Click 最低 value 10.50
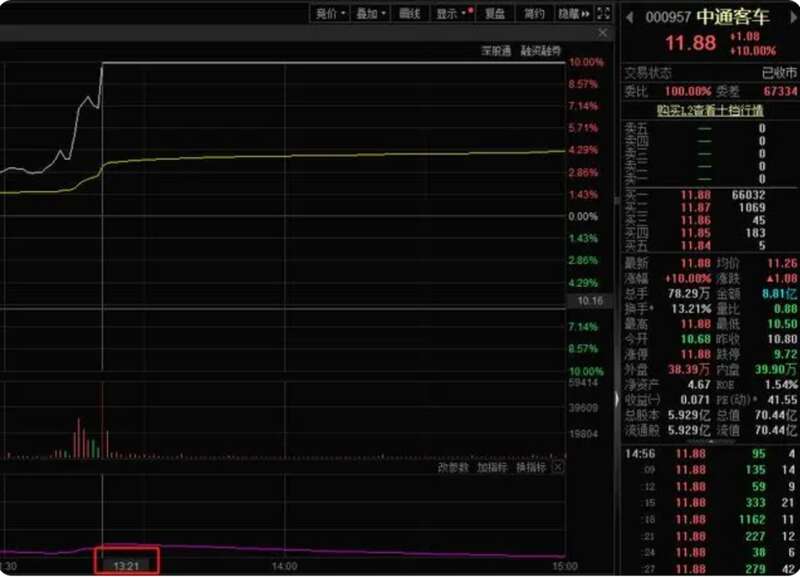This screenshot has height=577, width=800. pyautogui.click(x=782, y=324)
